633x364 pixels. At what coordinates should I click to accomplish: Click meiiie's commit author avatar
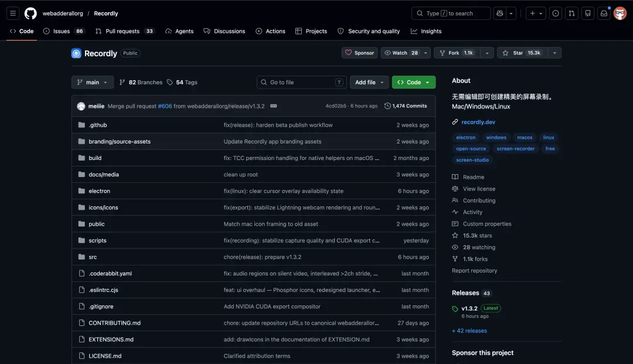(81, 106)
